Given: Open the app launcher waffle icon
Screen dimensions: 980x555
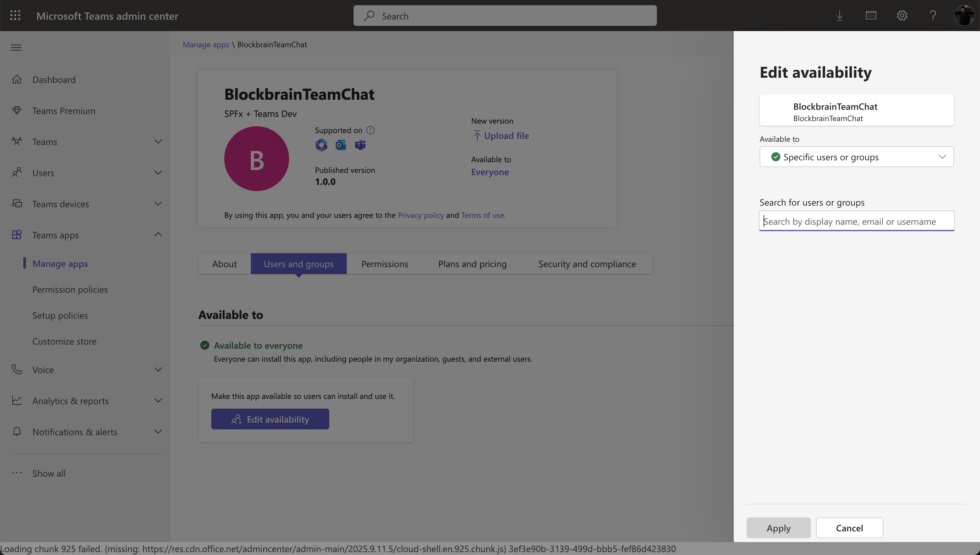Looking at the screenshot, I should pyautogui.click(x=15, y=16).
